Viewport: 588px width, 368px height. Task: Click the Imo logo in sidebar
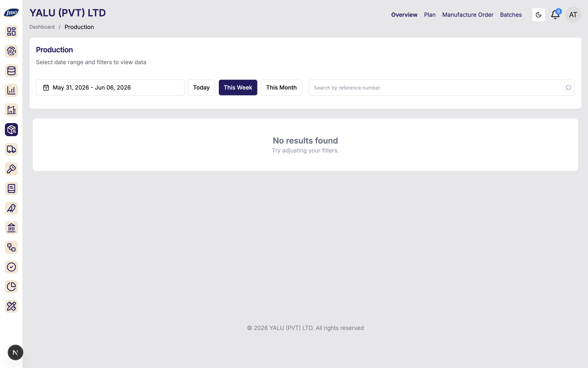pos(11,12)
